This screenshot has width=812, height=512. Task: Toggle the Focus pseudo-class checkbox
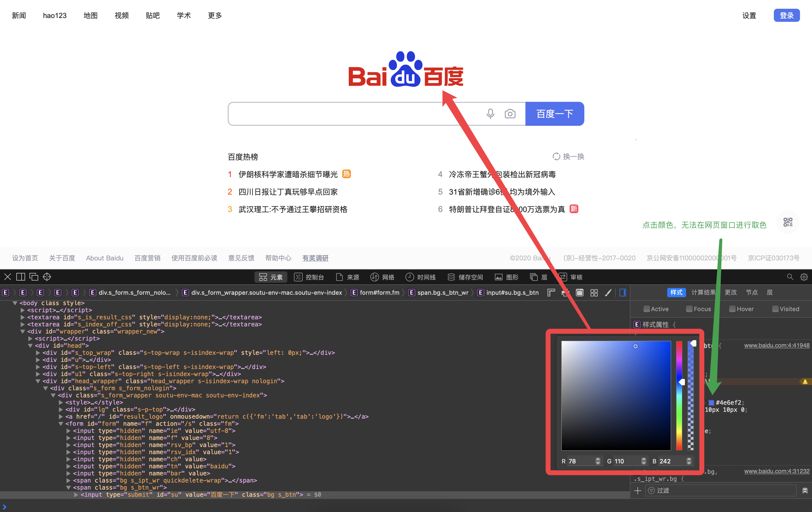689,309
